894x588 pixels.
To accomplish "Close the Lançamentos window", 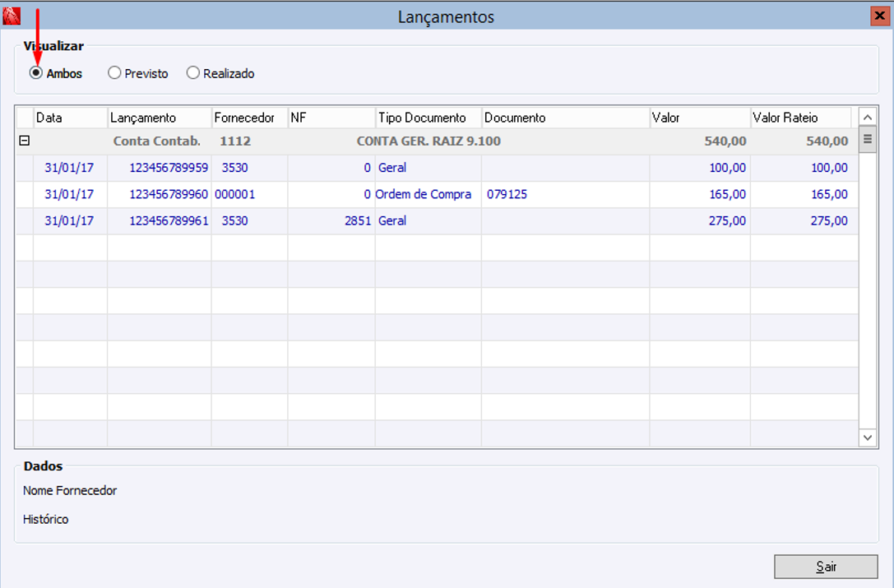I will click(x=880, y=16).
